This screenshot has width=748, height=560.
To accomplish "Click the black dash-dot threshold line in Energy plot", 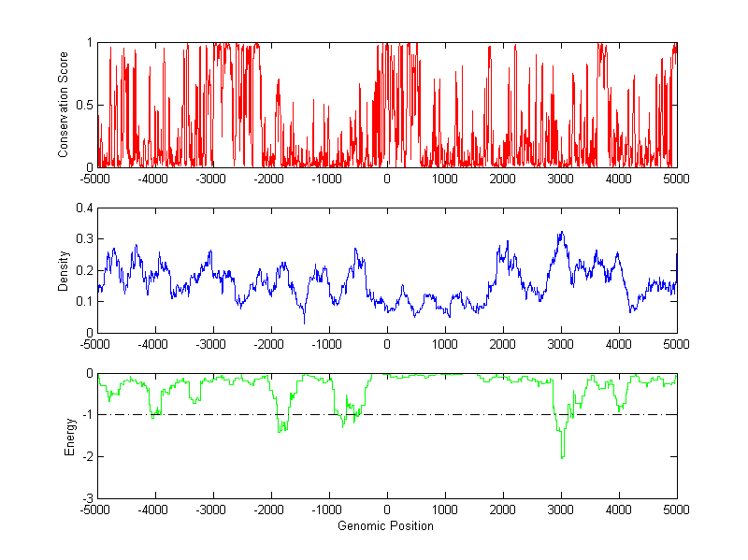I will [x=449, y=414].
